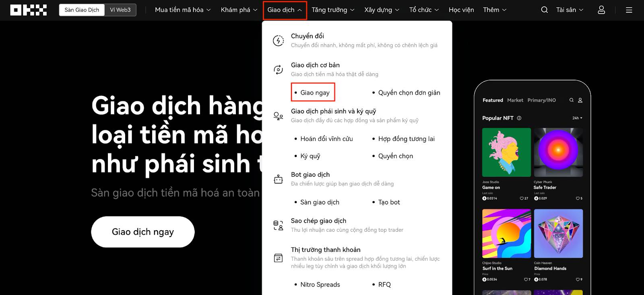Viewport: 644px width, 295px height.
Task: Expand Xây dựng menu
Action: click(x=382, y=10)
